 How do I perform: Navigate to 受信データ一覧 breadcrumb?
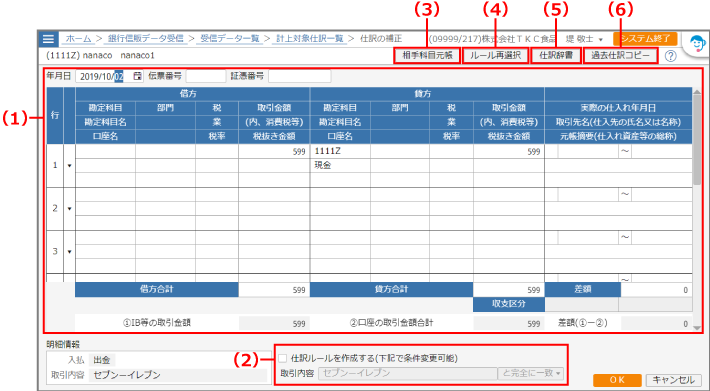tap(230, 39)
